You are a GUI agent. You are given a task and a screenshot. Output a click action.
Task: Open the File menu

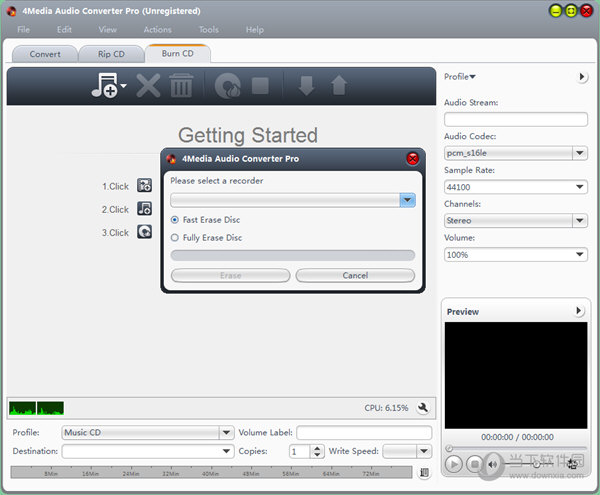pyautogui.click(x=23, y=29)
